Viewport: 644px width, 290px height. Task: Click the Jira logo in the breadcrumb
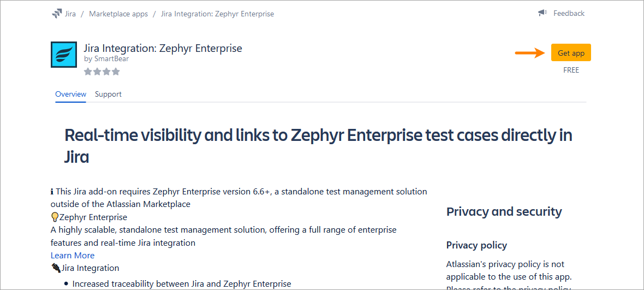coord(57,14)
